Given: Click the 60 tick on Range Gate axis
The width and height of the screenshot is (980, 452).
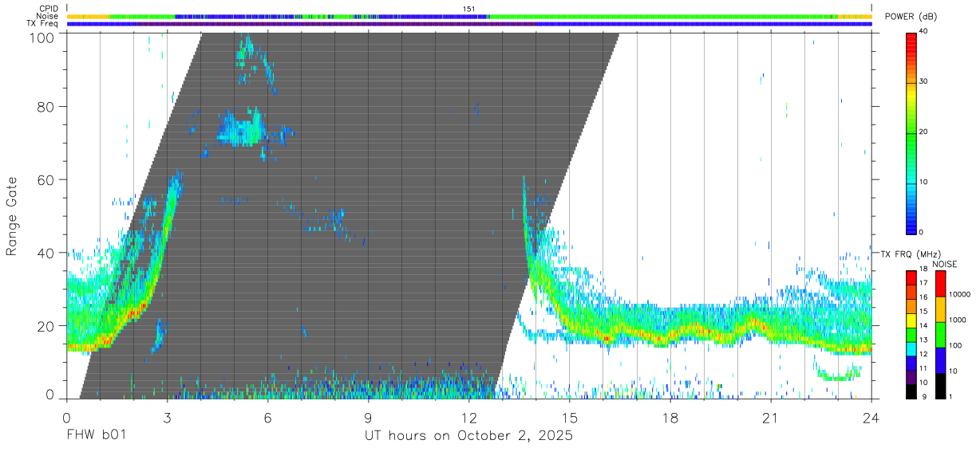Looking at the screenshot, I should [47, 179].
